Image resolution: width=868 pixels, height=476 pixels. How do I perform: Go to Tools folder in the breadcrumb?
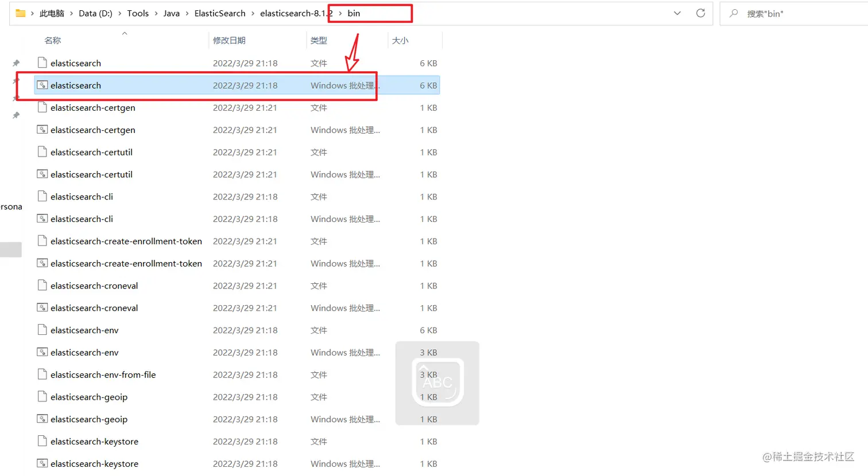point(138,13)
